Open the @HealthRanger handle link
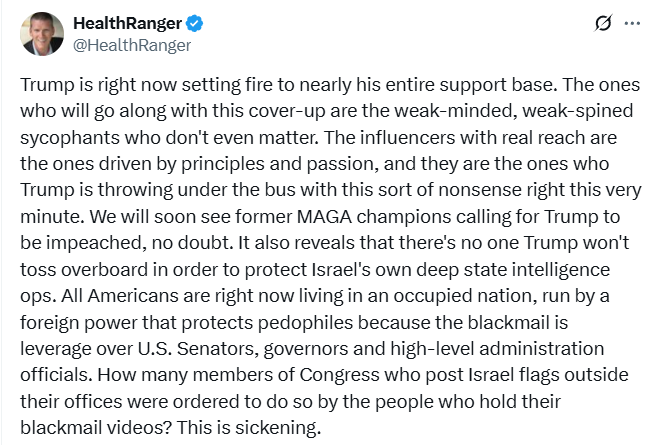656x445 pixels. coord(132,45)
